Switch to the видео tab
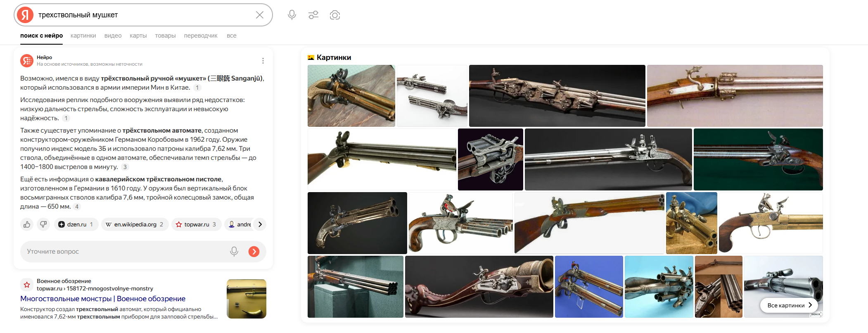Viewport: 868px width, 333px height. [113, 36]
